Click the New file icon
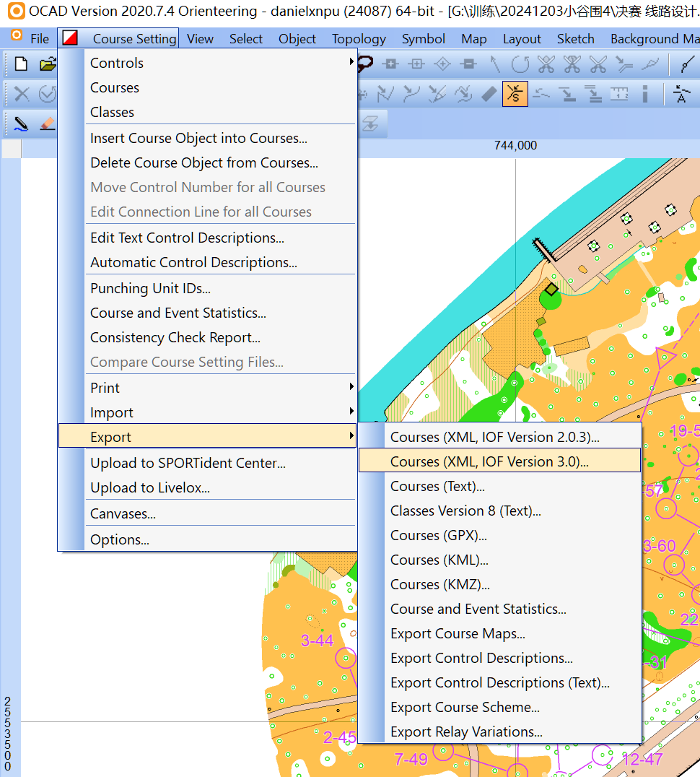This screenshot has width=700, height=777. 21,64
